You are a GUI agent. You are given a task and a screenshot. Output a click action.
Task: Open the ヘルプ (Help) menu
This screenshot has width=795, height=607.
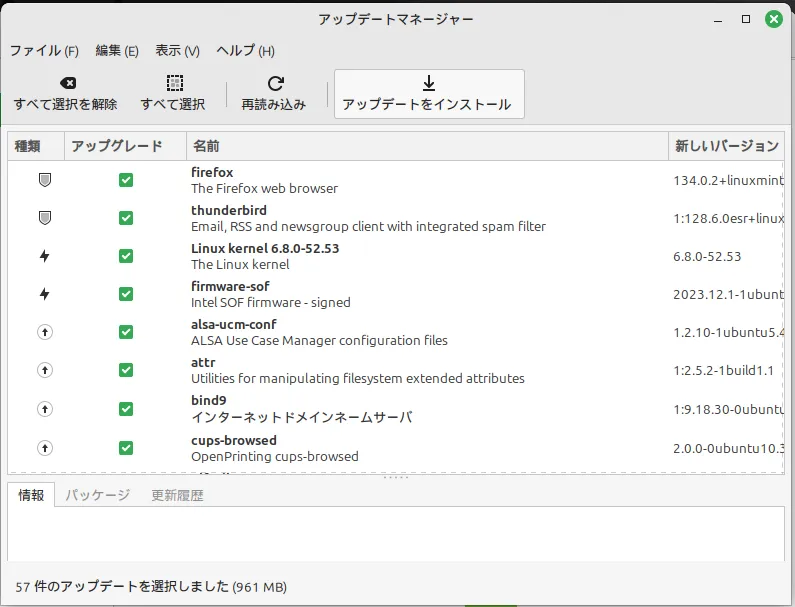[x=245, y=51]
